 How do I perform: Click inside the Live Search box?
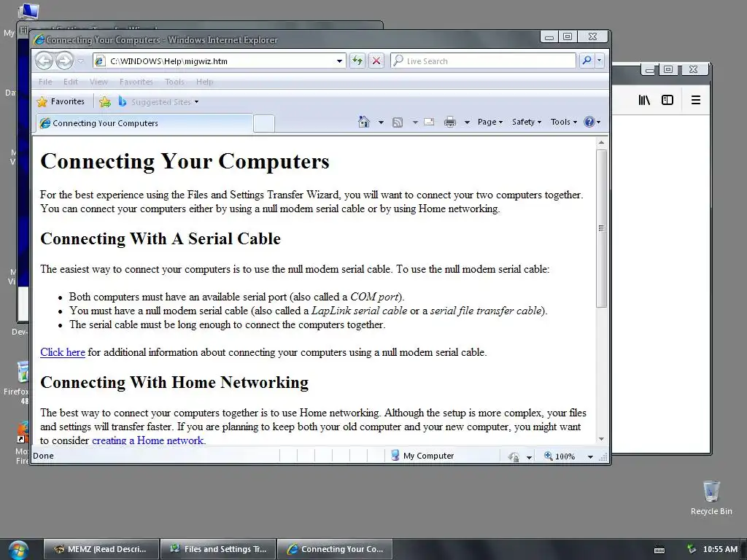483,61
